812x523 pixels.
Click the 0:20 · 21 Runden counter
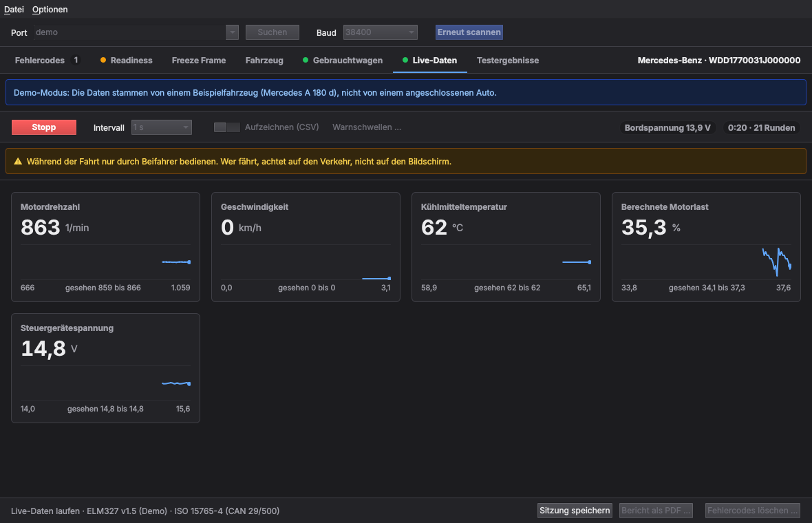click(x=761, y=128)
